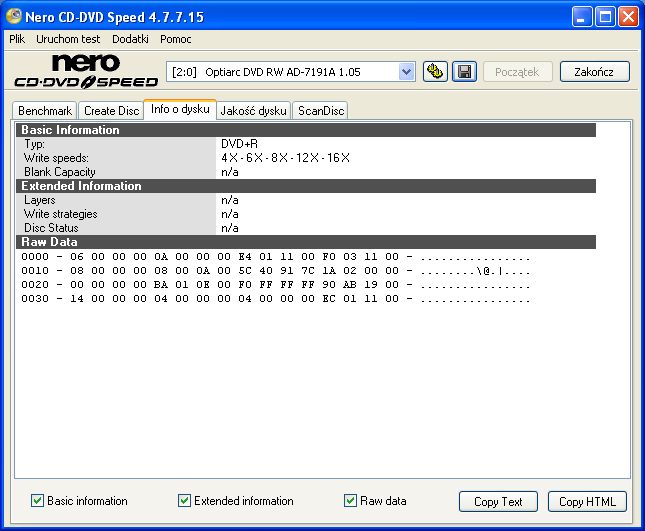Viewport: 645px width, 531px height.
Task: Click the Disc Status label
Action: 51,228
